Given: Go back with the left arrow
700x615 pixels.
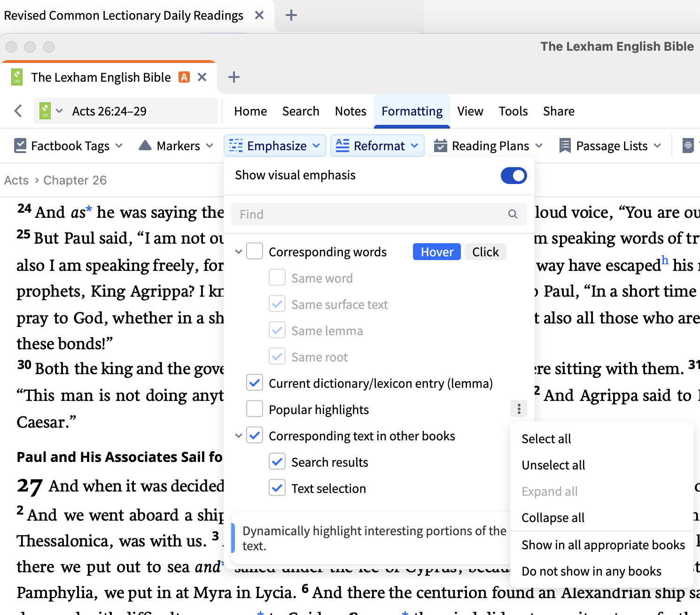Looking at the screenshot, I should [x=18, y=111].
